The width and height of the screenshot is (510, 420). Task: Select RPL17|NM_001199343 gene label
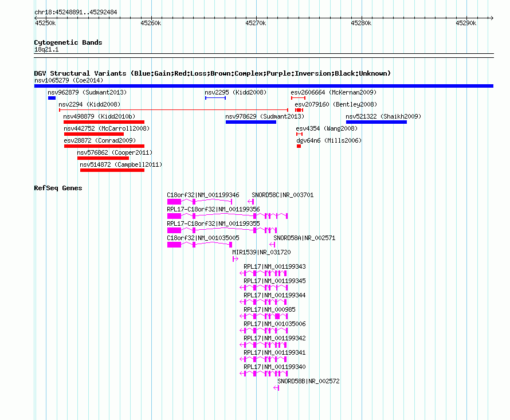(275, 266)
